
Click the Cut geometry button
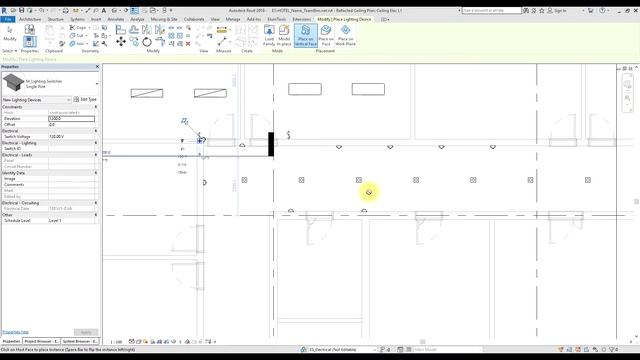78,36
